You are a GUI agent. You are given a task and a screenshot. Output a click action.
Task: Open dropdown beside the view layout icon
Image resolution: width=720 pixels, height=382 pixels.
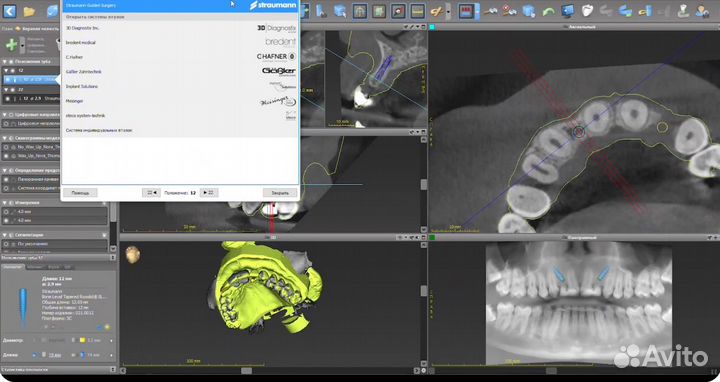tap(478, 11)
